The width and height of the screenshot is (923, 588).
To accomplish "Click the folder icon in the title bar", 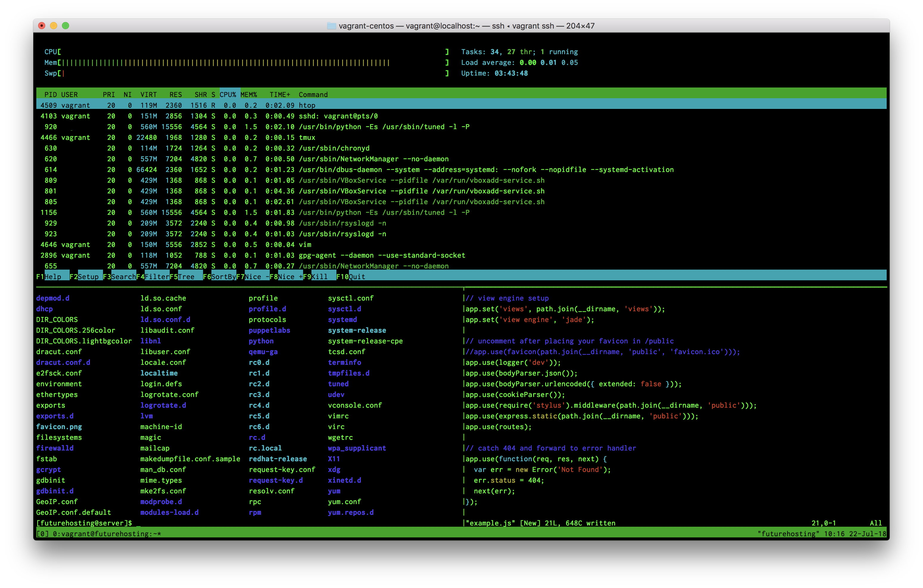I will pos(332,26).
